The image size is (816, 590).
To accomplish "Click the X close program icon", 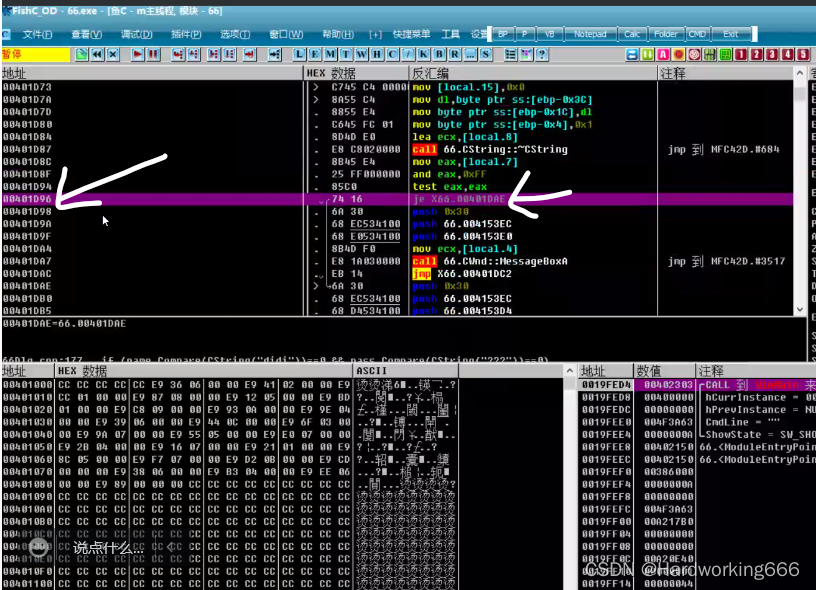I will 113,55.
